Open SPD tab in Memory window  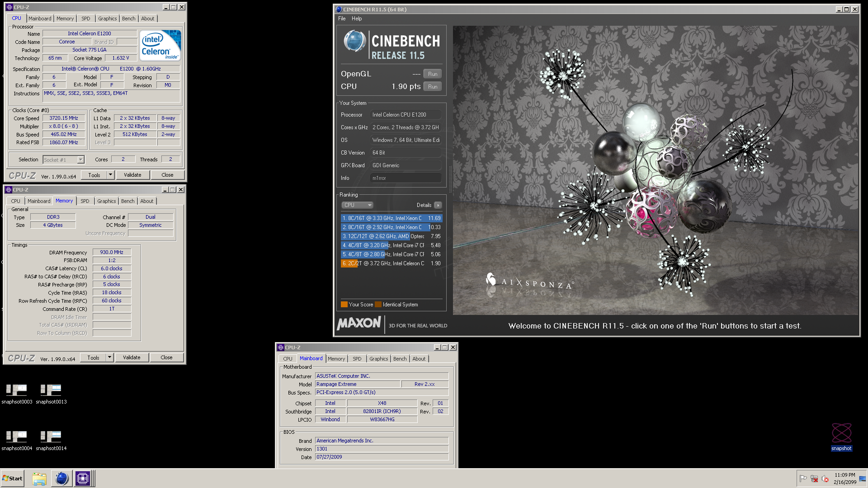point(85,201)
